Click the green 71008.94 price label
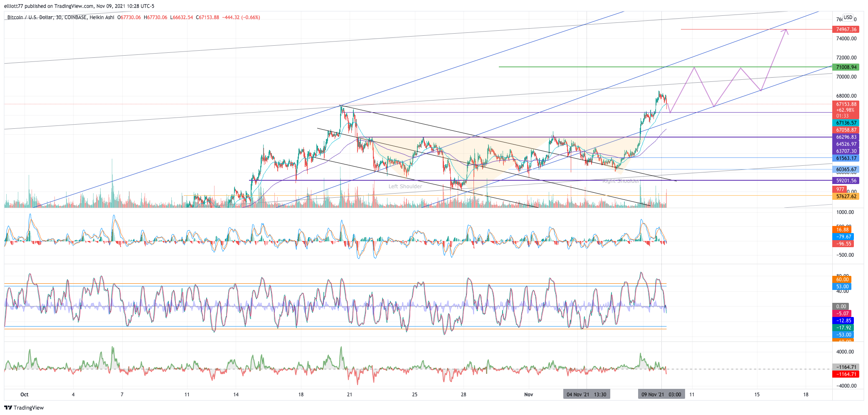This screenshot has height=415, width=868. [846, 67]
